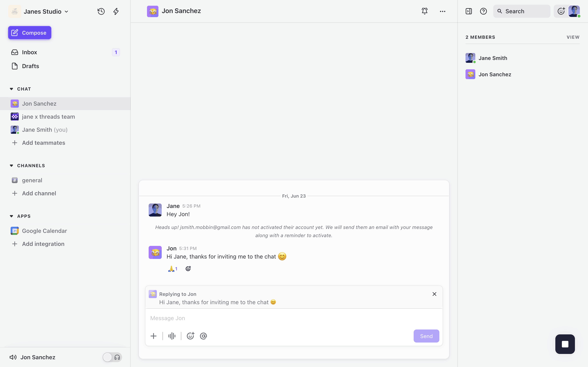This screenshot has height=367, width=588.
Task: Collapse the CHANNELS section
Action: (11, 166)
